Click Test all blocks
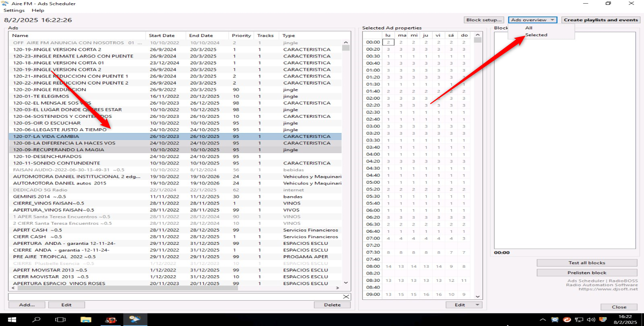The height and width of the screenshot is (326, 644). click(x=587, y=263)
